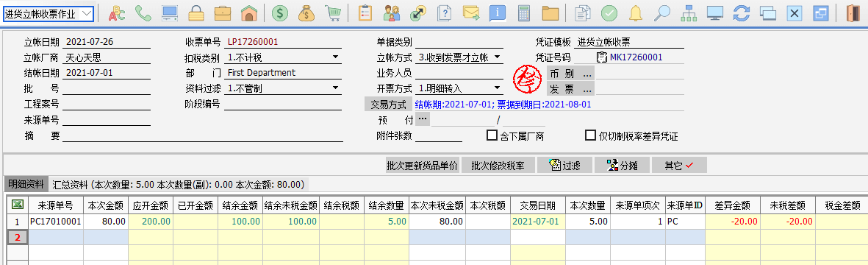Viewport: 868px width, 265px height.
Task: Click the blue refresh arrows icon
Action: (x=742, y=13)
